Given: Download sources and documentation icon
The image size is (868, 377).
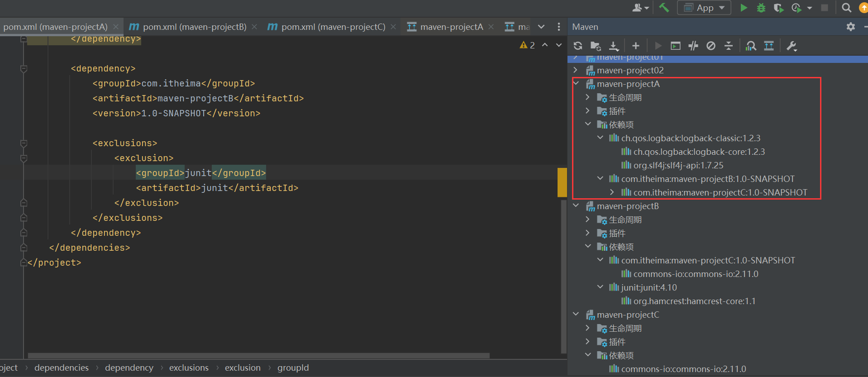Looking at the screenshot, I should coord(614,46).
